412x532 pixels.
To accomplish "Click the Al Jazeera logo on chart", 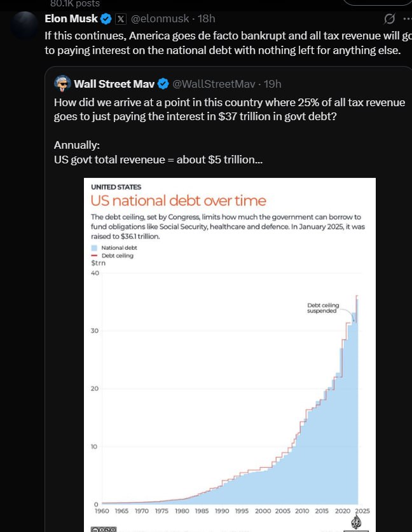I will coord(355,522).
